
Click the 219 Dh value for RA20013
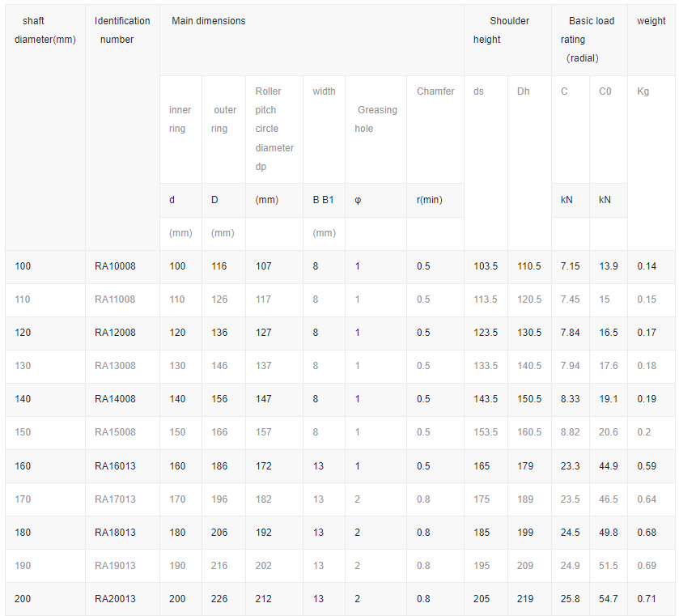click(x=525, y=599)
